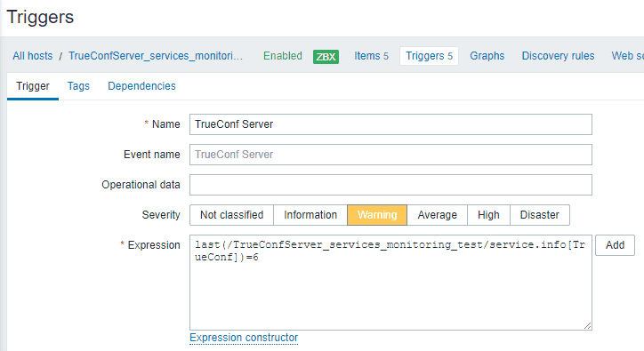Go to Discovery rules
Image resolution: width=644 pixels, height=351 pixels.
558,56
